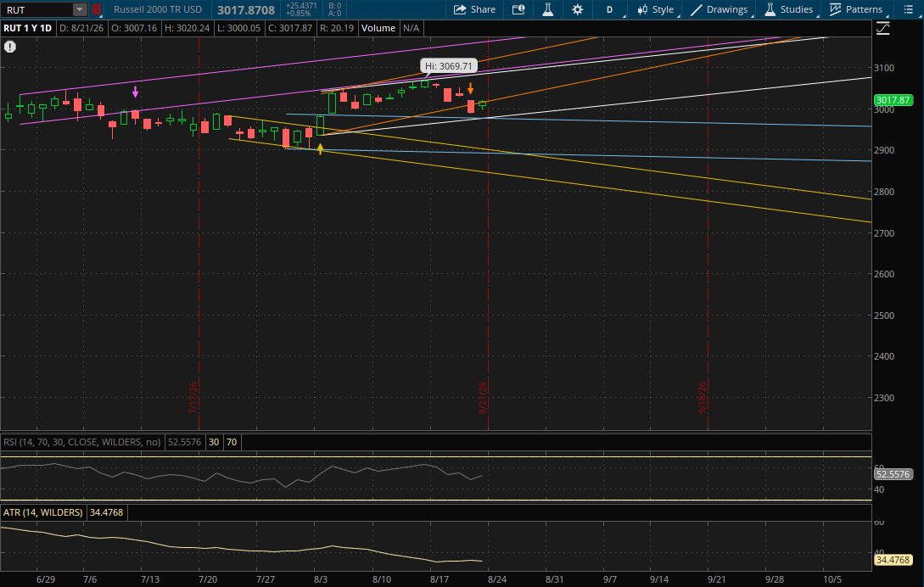The height and width of the screenshot is (587, 924).
Task: Open chart settings gear icon
Action: click(x=578, y=9)
